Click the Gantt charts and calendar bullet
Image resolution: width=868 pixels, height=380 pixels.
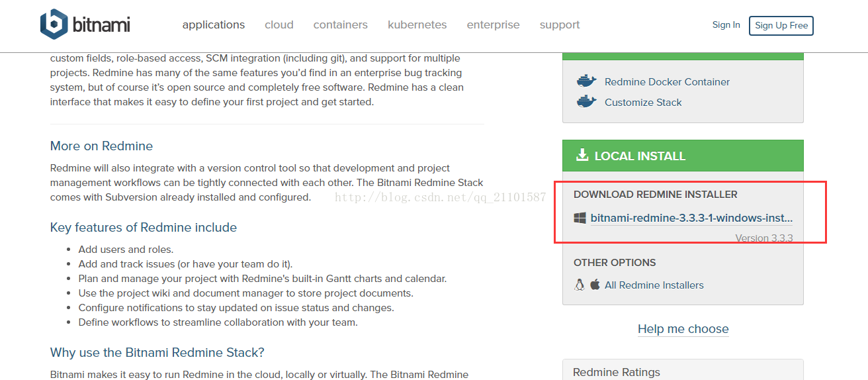[263, 279]
